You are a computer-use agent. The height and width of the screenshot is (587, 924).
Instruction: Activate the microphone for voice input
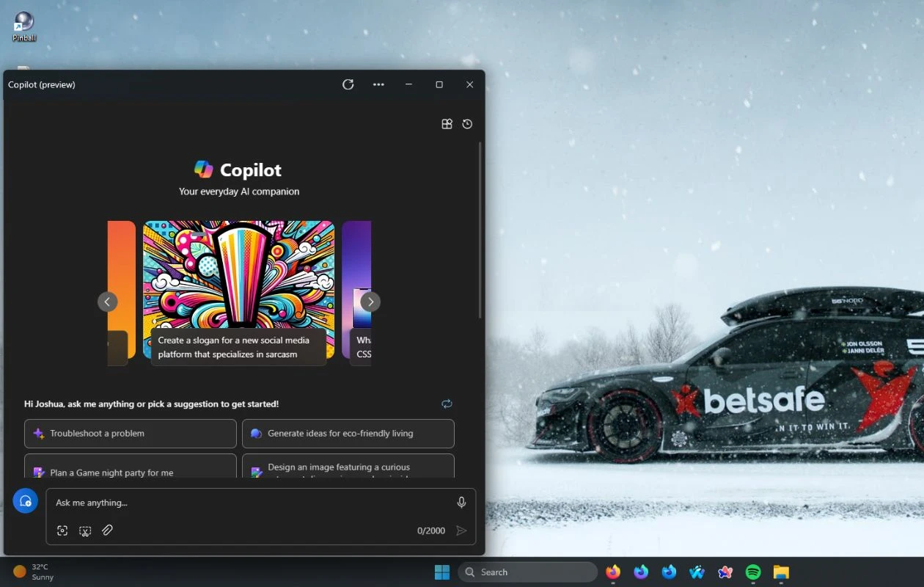461,503
